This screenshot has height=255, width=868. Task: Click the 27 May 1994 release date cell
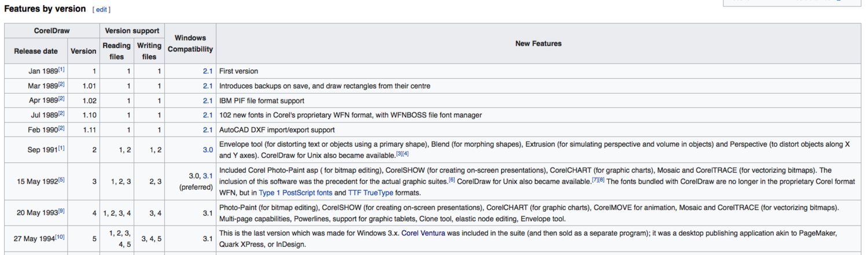coord(36,238)
